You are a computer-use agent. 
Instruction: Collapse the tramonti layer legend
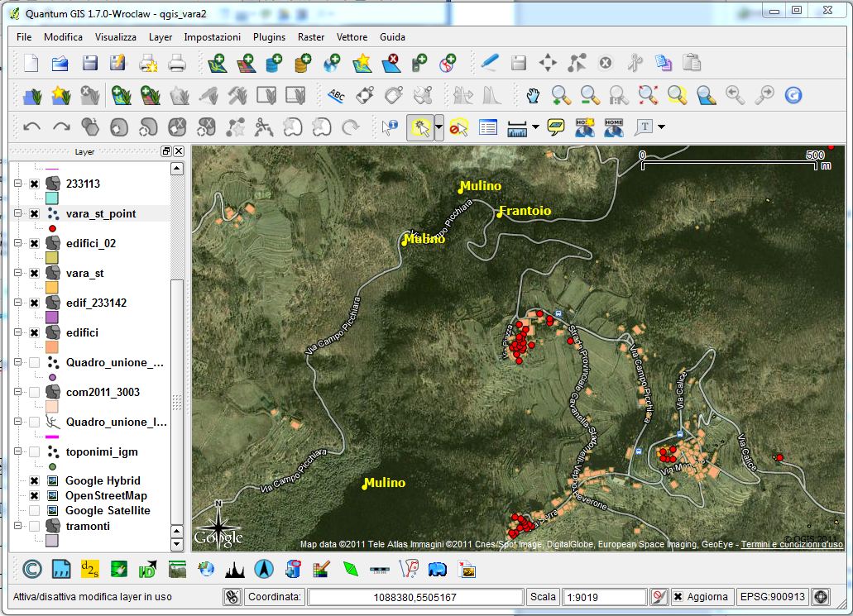[x=18, y=526]
